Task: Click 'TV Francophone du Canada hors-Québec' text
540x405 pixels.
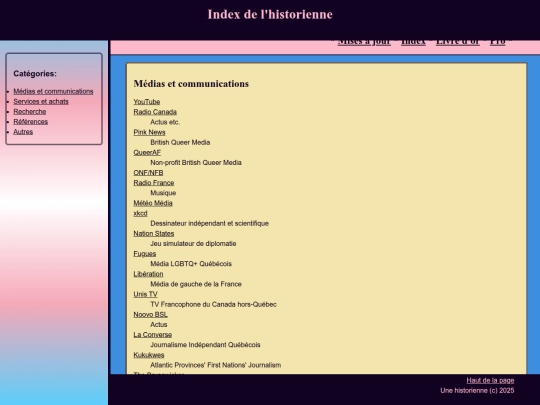Action: pos(214,304)
